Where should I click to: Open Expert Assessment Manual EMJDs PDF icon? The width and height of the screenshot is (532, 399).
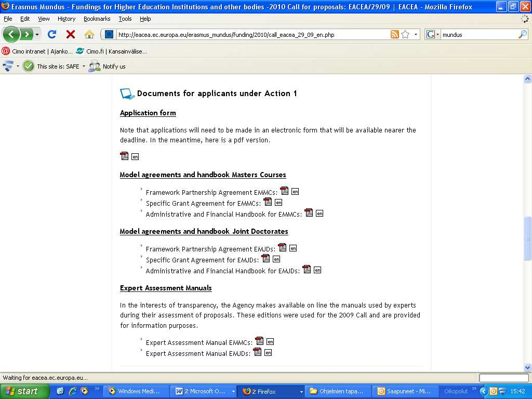[258, 352]
